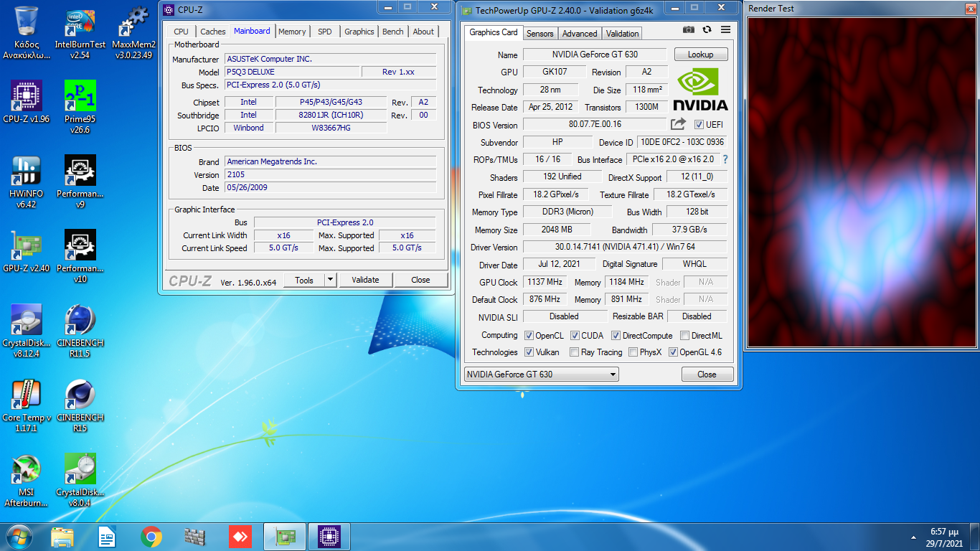Open the CPU-Z Tools dropdown arrow
Viewport: 980px width, 551px height.
(x=330, y=280)
